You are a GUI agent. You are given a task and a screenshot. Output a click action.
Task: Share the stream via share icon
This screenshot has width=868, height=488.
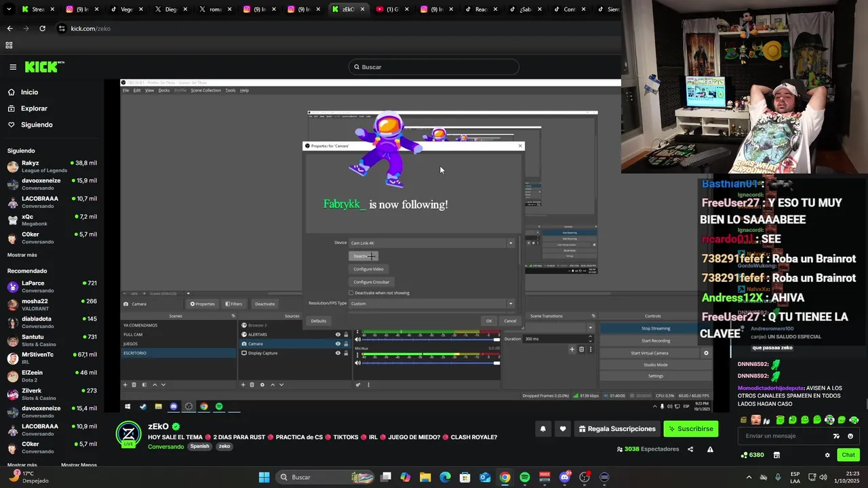tap(690, 449)
